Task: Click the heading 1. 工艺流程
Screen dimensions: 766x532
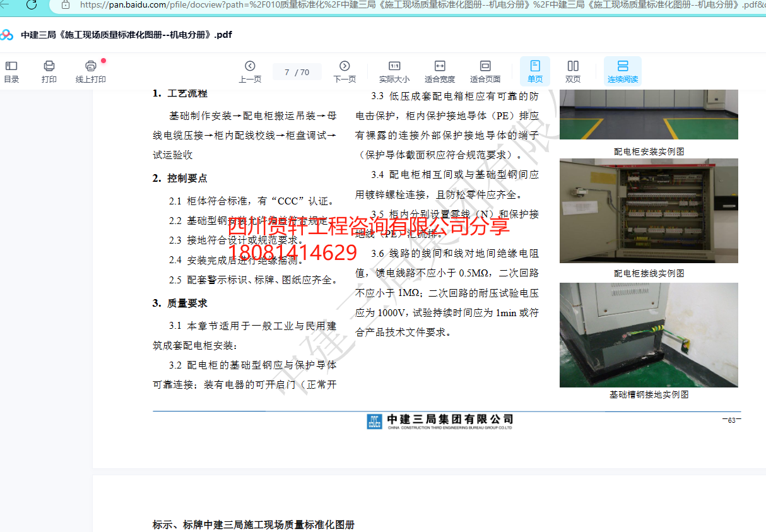Action: click(x=180, y=93)
